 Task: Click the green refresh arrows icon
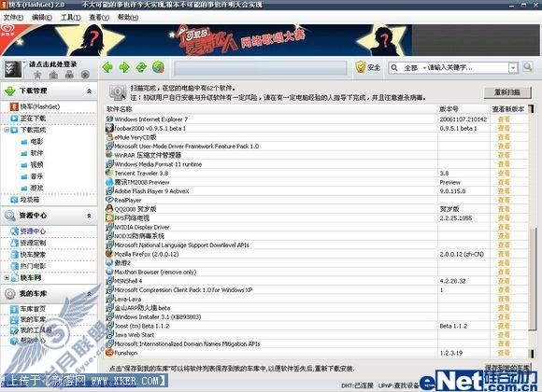pyautogui.click(x=141, y=67)
